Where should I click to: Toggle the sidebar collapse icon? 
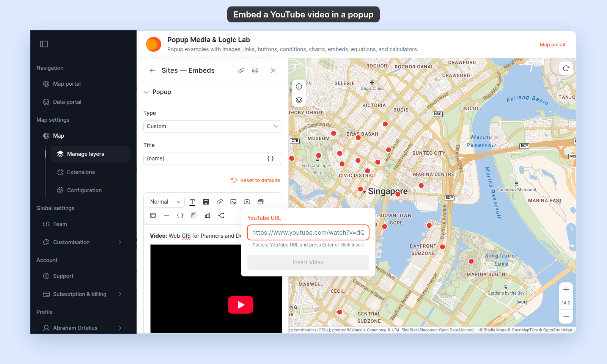[44, 44]
